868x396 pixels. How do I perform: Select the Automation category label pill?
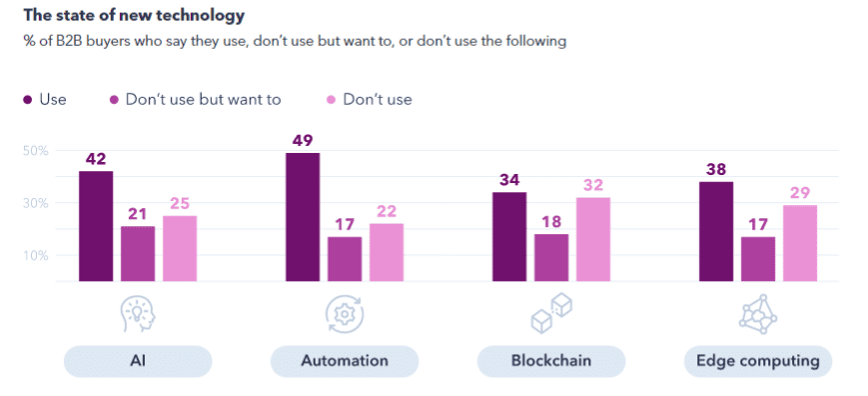tap(345, 362)
